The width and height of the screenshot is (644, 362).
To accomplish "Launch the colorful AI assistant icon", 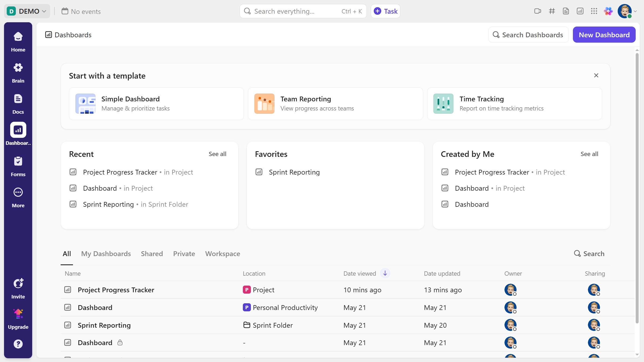I will [608, 11].
